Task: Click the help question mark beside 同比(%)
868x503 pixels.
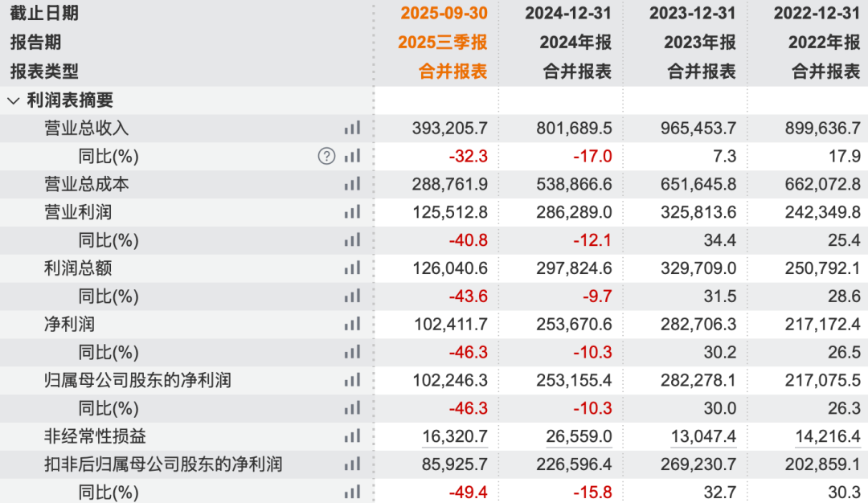Action: click(x=326, y=156)
